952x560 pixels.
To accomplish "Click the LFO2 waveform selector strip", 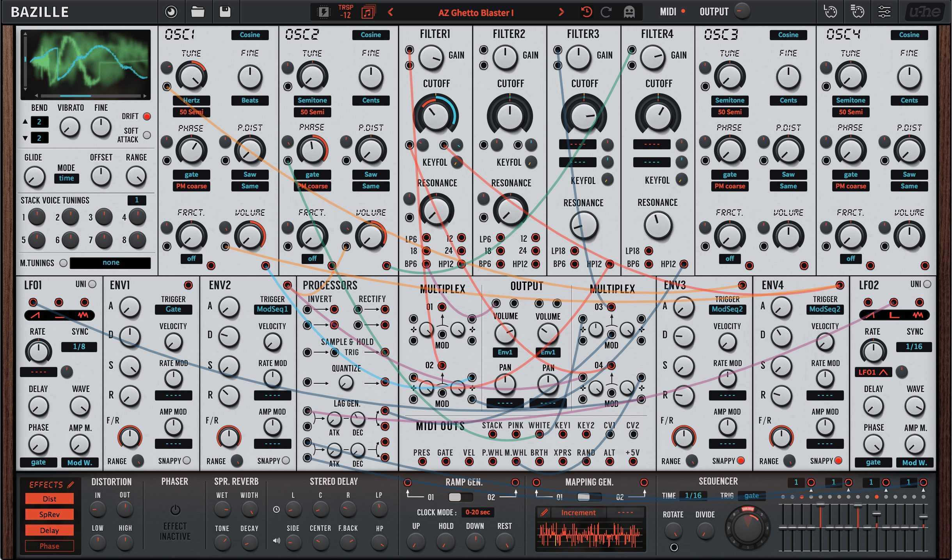I will point(894,315).
